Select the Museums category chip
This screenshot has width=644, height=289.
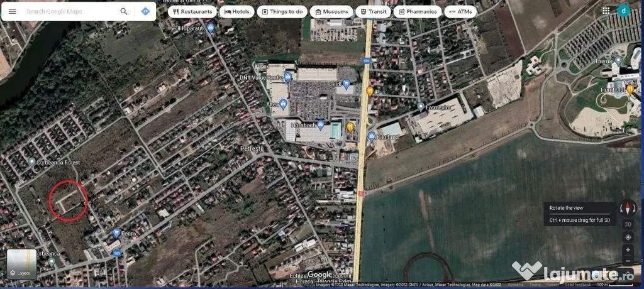(331, 11)
